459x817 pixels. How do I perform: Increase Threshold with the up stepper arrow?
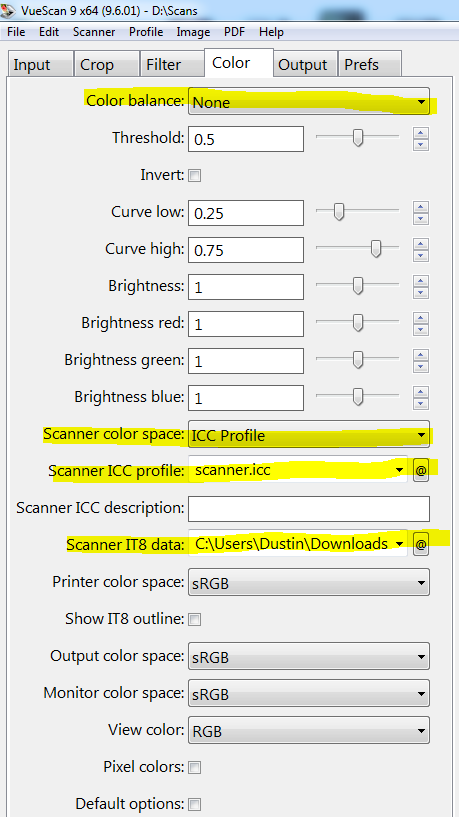tap(421, 132)
